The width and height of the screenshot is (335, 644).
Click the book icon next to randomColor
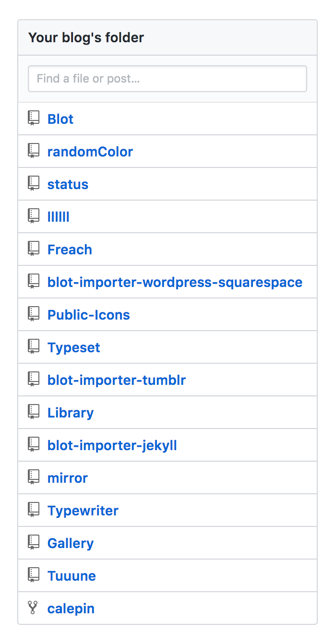(33, 151)
